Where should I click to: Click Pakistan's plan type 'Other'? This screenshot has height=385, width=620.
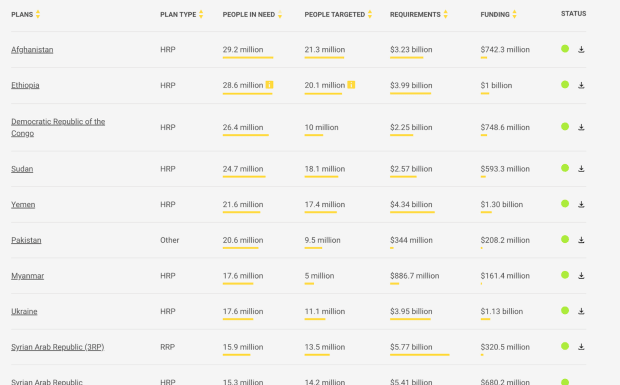[x=170, y=240]
